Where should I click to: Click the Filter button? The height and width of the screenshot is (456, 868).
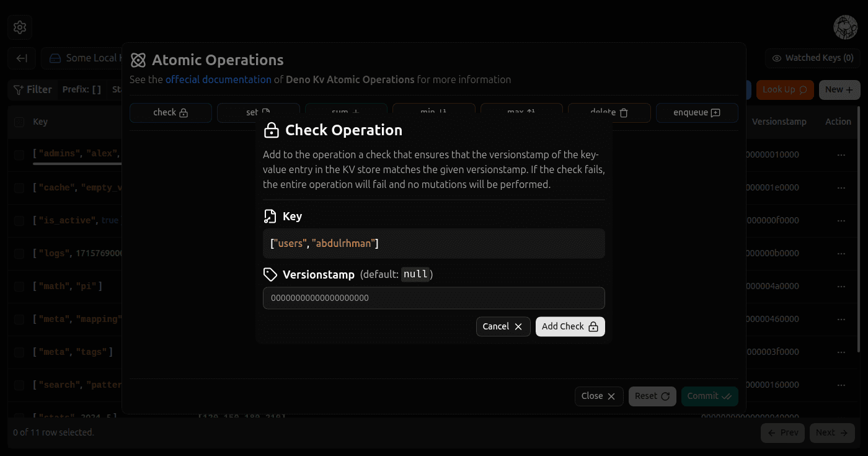(33, 90)
